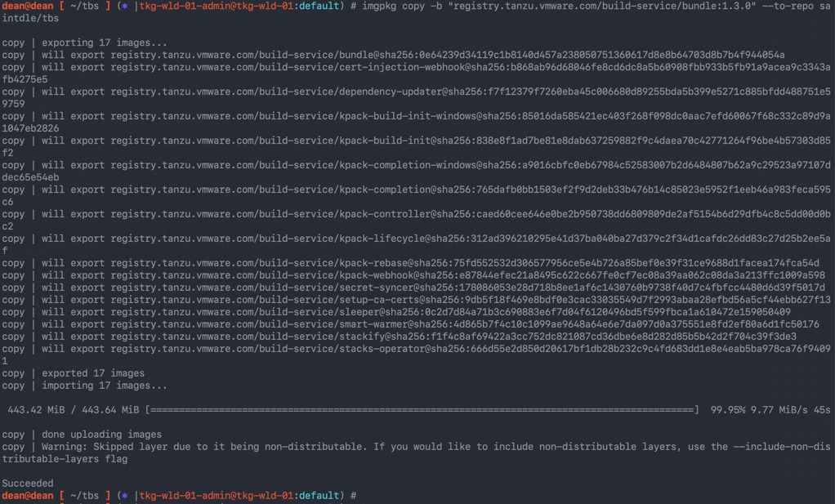Click the build-service/bundle@sha256 export line
This screenshot has height=504, width=835.
point(393,55)
